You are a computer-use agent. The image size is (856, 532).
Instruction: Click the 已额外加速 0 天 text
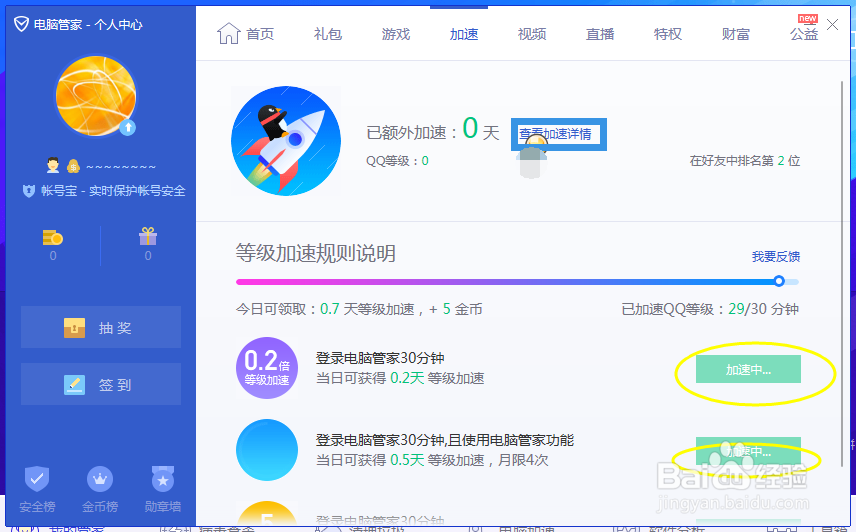click(x=433, y=131)
